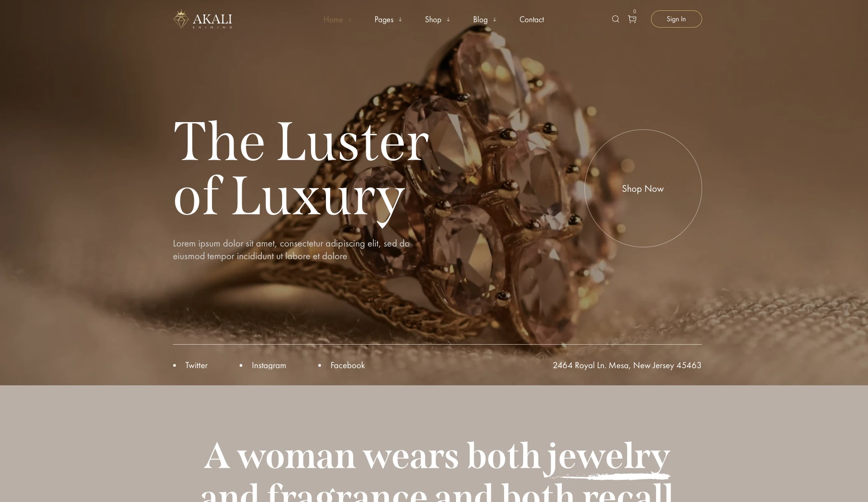Open the shopping cart icon
This screenshot has width=868, height=502.
(x=632, y=19)
